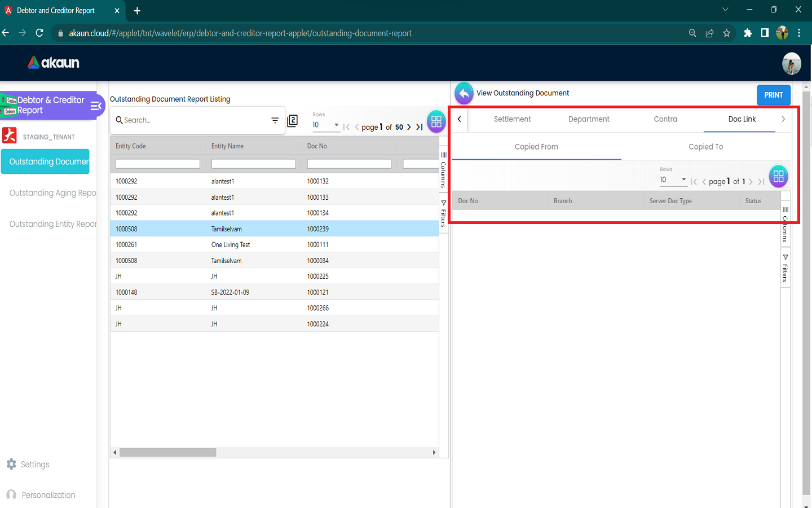Switch to the Settlement tab

tap(512, 119)
